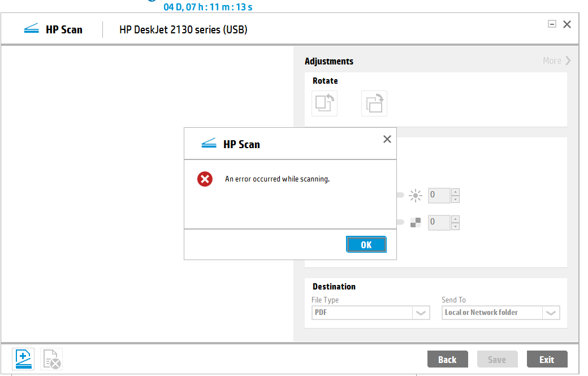Click the contrast value input field

(x=439, y=222)
